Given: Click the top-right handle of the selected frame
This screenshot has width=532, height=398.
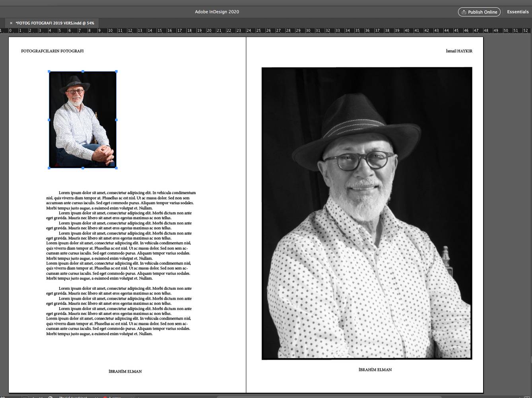Looking at the screenshot, I should (x=116, y=72).
